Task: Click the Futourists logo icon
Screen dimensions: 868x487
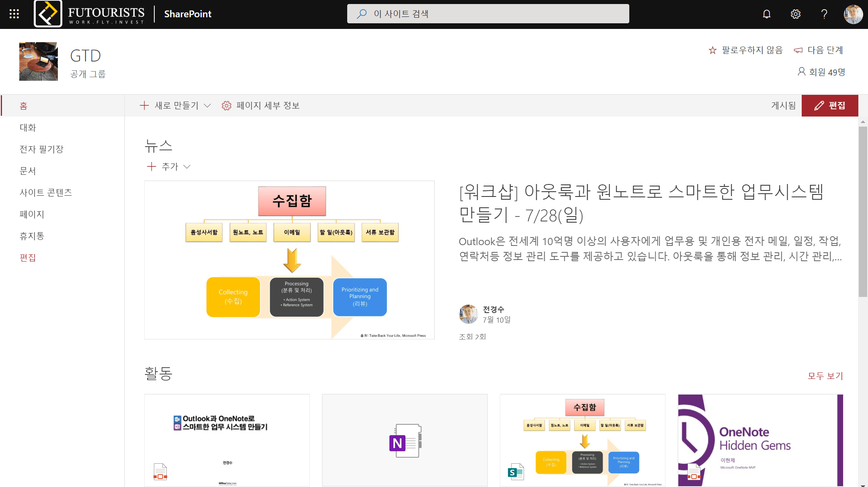Action: click(x=48, y=14)
